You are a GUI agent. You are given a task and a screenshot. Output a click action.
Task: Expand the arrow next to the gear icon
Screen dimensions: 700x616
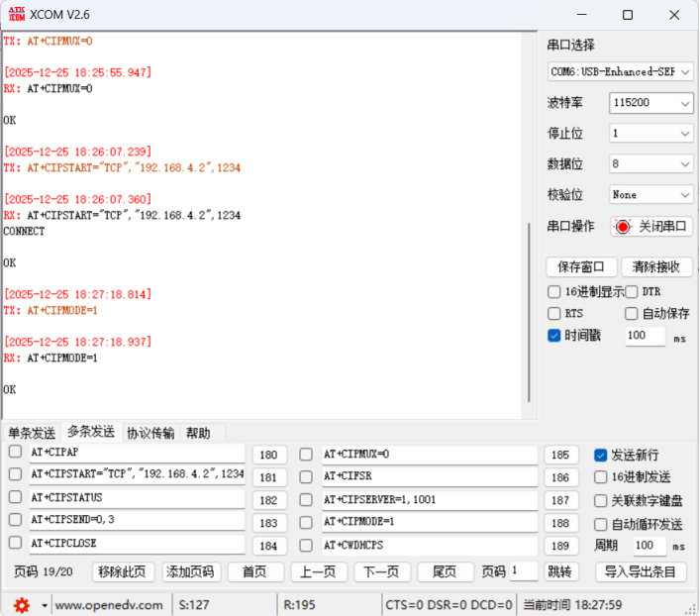coord(45,606)
